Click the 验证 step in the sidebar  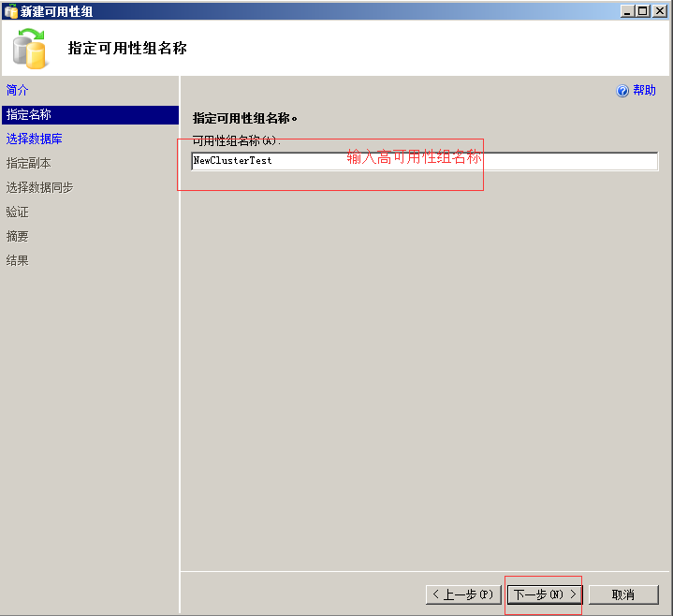coord(18,212)
